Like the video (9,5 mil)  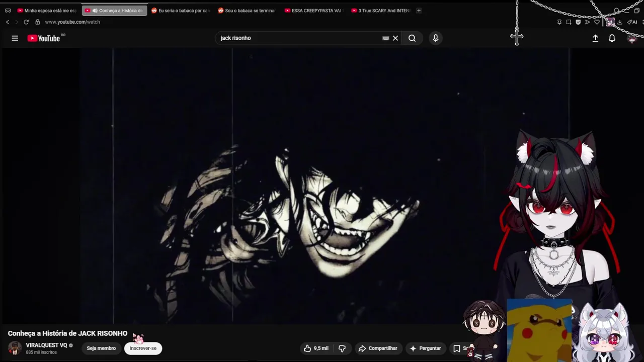click(316, 348)
